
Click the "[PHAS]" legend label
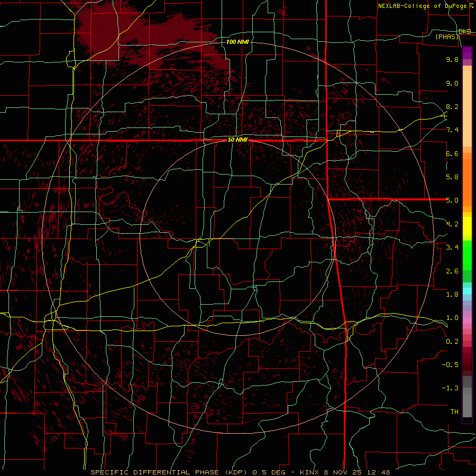(447, 36)
